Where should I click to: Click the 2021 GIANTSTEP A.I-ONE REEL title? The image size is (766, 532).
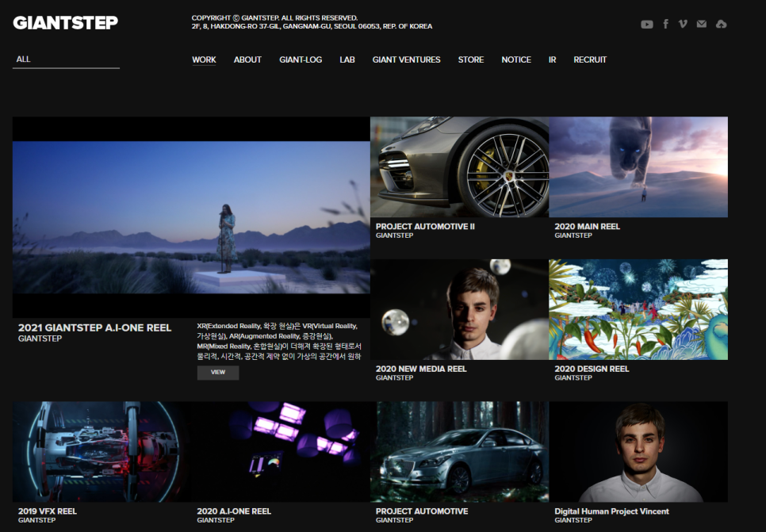pyautogui.click(x=95, y=327)
